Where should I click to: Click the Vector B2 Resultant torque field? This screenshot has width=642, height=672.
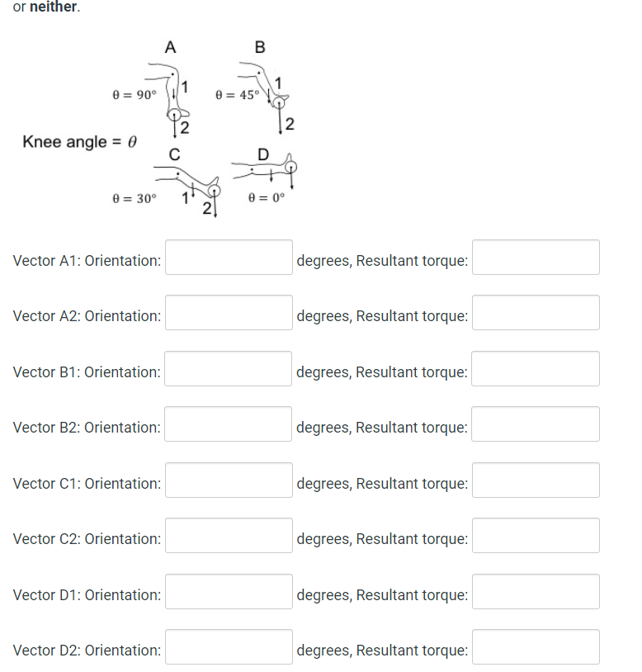point(535,424)
